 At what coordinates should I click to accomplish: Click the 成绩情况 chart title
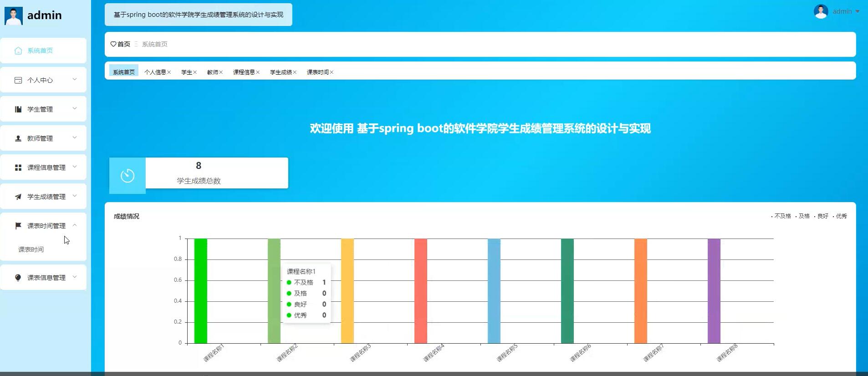click(x=127, y=216)
